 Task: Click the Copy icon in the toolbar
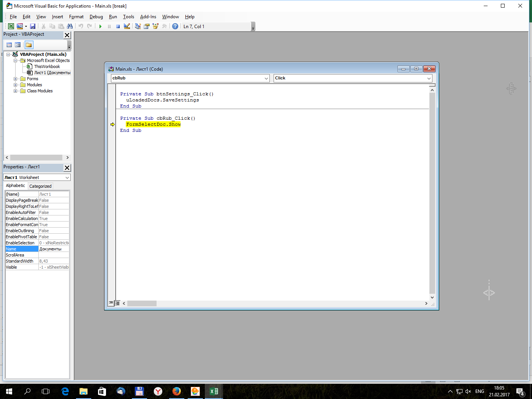(x=52, y=26)
